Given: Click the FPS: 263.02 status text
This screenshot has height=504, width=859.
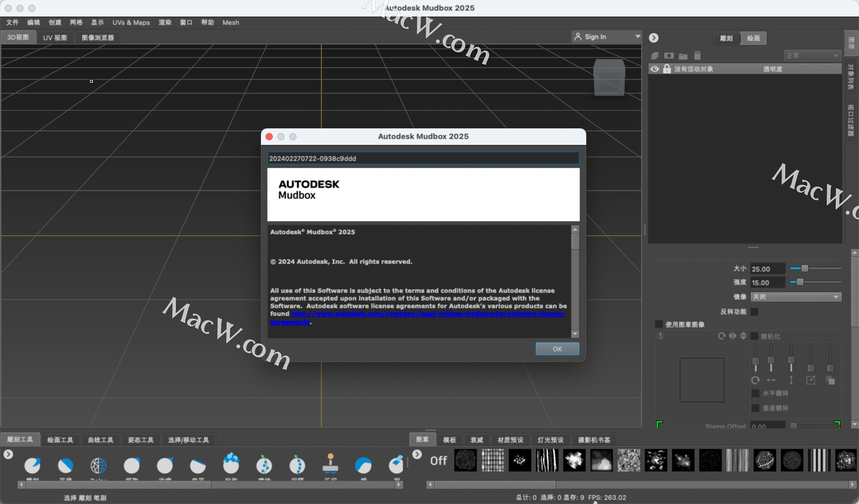Looking at the screenshot, I should coord(607,497).
